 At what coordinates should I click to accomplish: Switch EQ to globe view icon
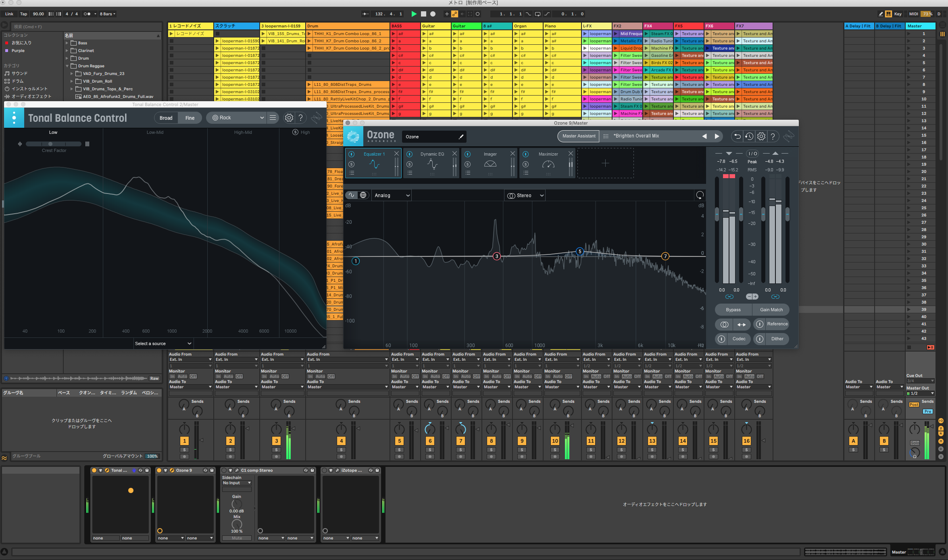[x=363, y=195]
